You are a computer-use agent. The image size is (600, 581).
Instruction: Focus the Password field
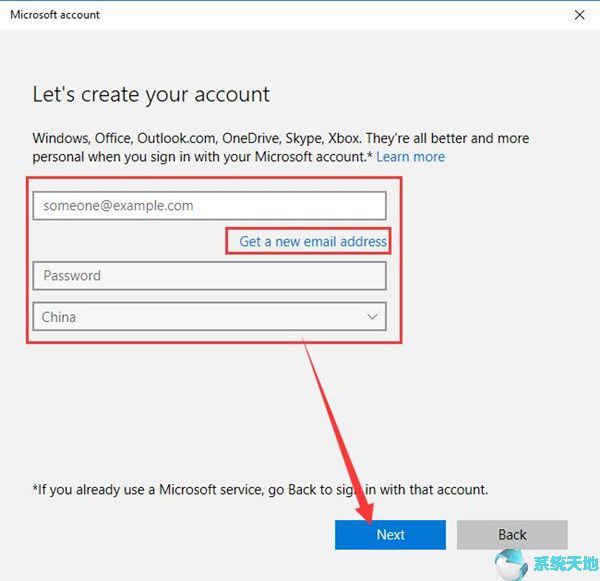(x=209, y=276)
